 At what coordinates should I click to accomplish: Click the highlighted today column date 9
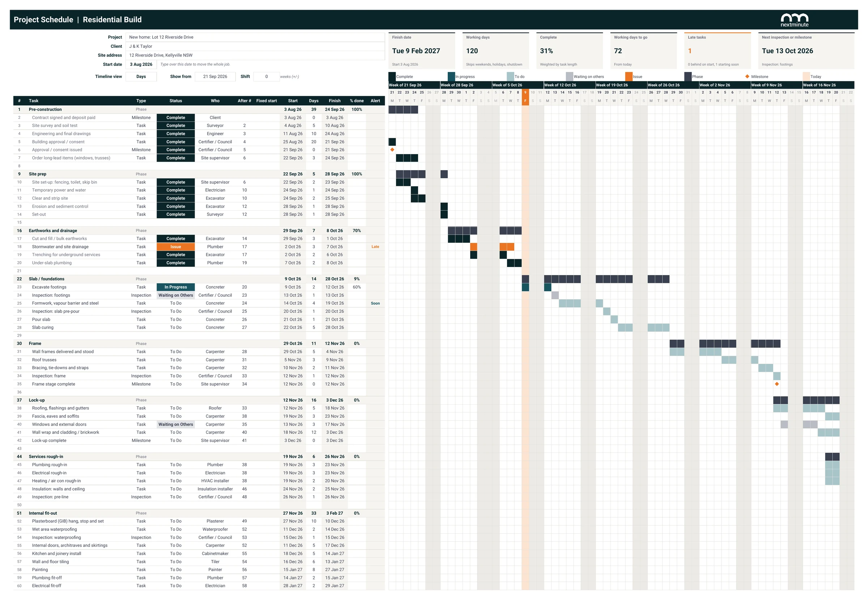tap(525, 93)
